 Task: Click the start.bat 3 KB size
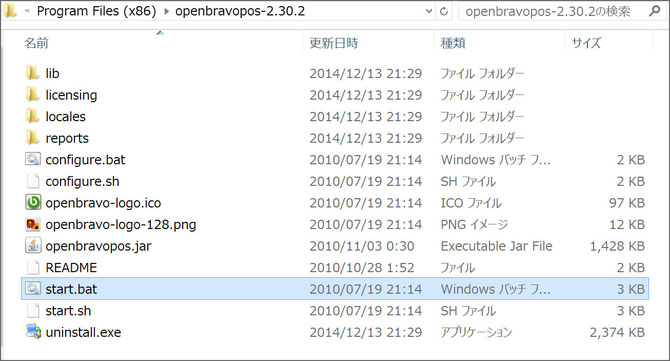[x=630, y=289]
